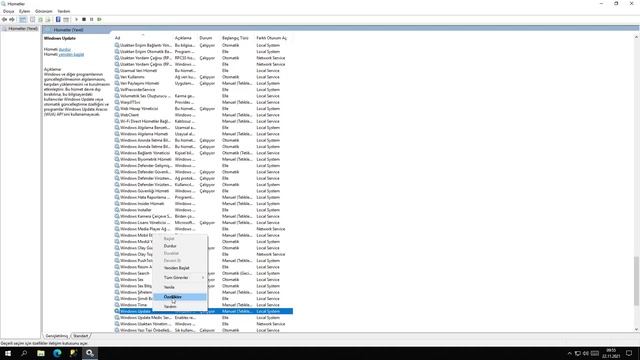Viewport: 640px width, 360px height.
Task: Open the taskbar search magnifier icon
Action: (24, 353)
